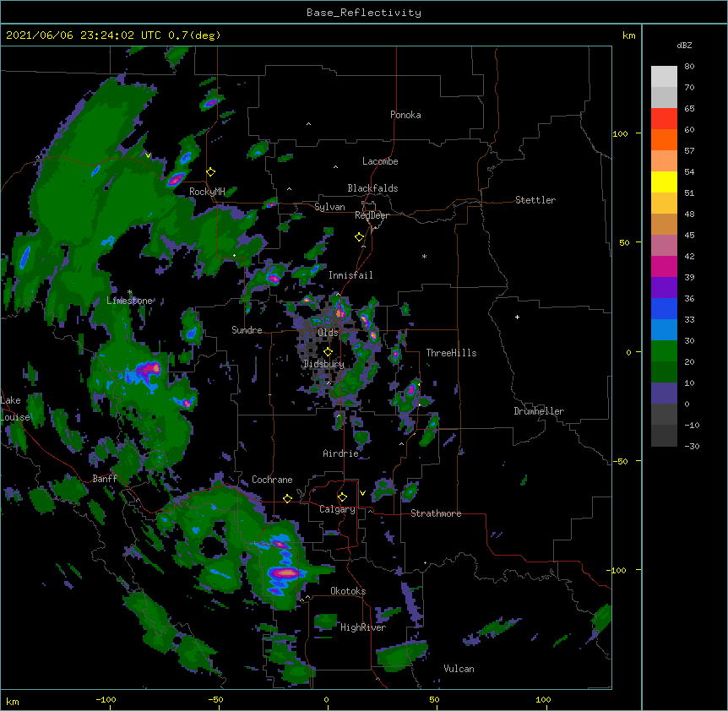Click the Blackfalds city label
The width and height of the screenshot is (728, 711).
372,188
